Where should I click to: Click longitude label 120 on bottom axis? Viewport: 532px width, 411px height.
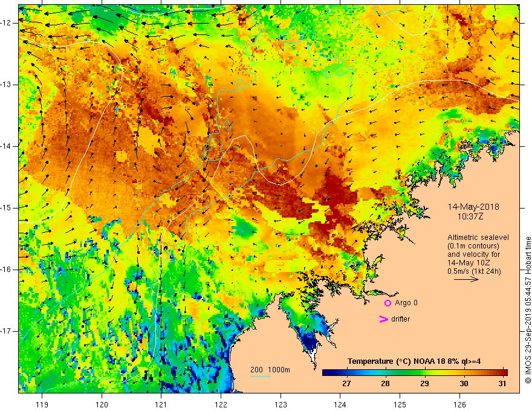(102, 405)
